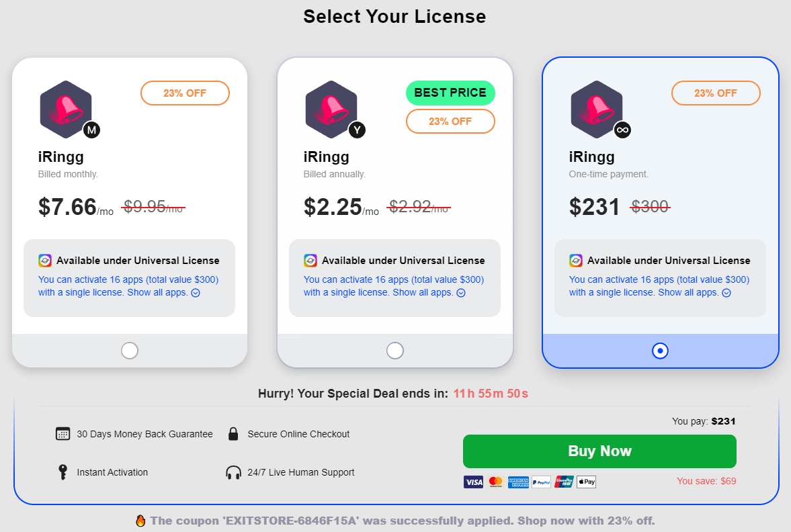The image size is (791, 532).
Task: Click the Visa card icon
Action: (x=473, y=482)
